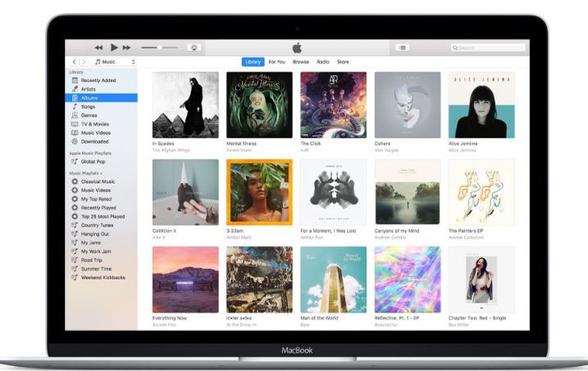This screenshot has height=371, width=588.
Task: Click the Amber Mark artist name
Action: (x=239, y=237)
